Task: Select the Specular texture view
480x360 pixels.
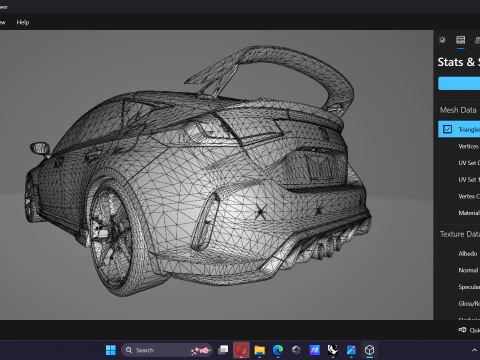Action: pyautogui.click(x=469, y=287)
